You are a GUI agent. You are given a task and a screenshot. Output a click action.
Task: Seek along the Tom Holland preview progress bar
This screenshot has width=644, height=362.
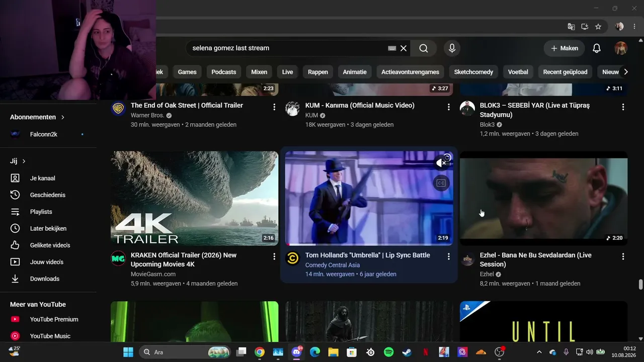(x=369, y=244)
